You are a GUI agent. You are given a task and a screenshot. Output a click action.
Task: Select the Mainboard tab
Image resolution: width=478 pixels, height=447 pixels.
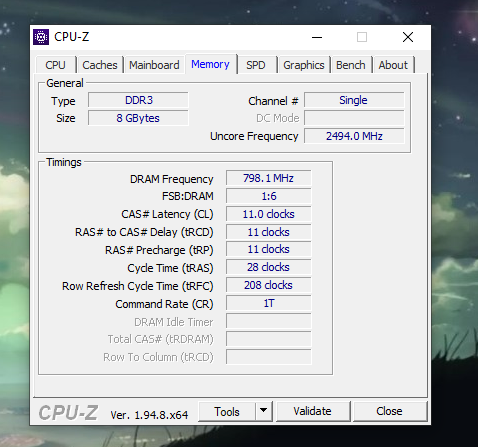click(154, 65)
